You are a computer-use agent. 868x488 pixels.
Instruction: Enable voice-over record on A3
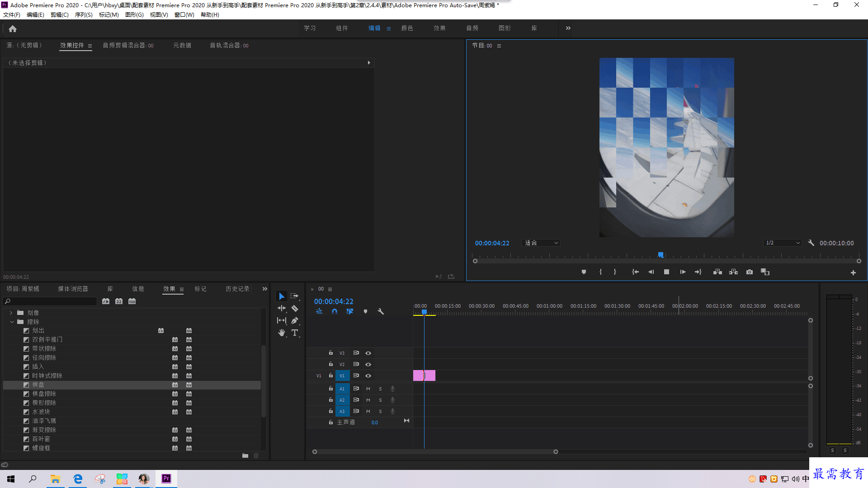click(x=392, y=411)
